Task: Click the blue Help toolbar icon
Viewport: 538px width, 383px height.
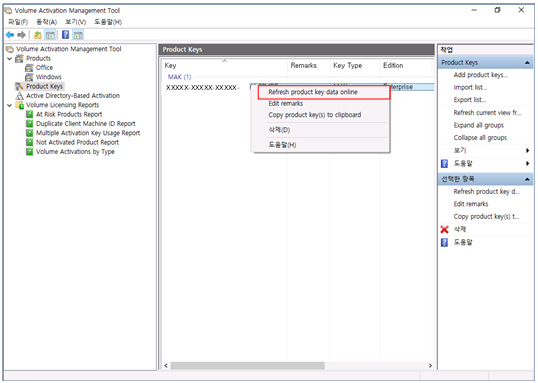Action: [65, 35]
